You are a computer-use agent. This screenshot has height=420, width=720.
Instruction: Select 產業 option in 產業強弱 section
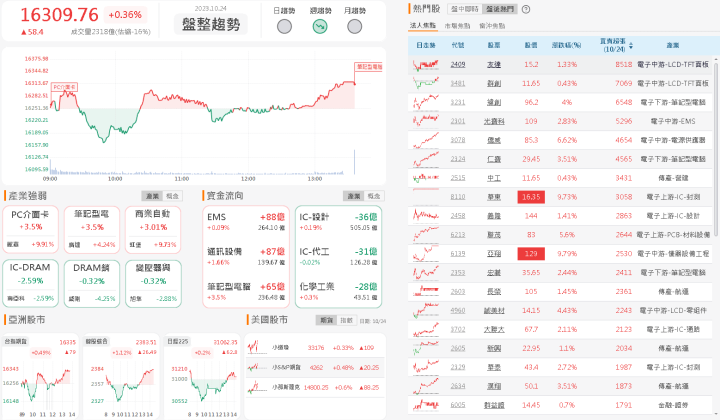point(152,196)
